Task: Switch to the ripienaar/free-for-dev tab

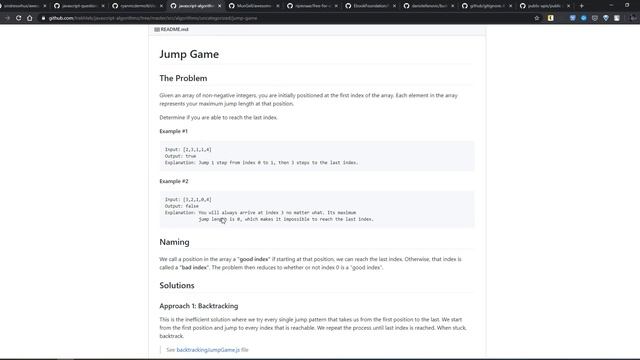Action: point(312,6)
